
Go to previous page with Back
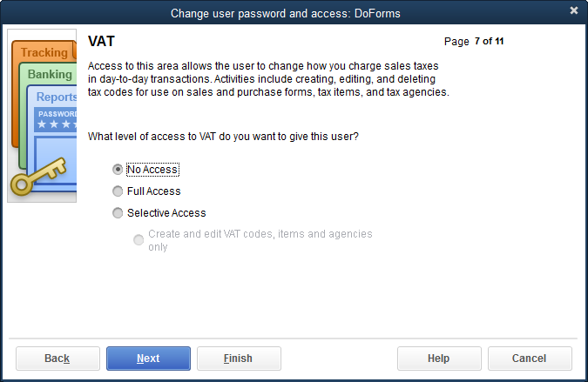[57, 359]
